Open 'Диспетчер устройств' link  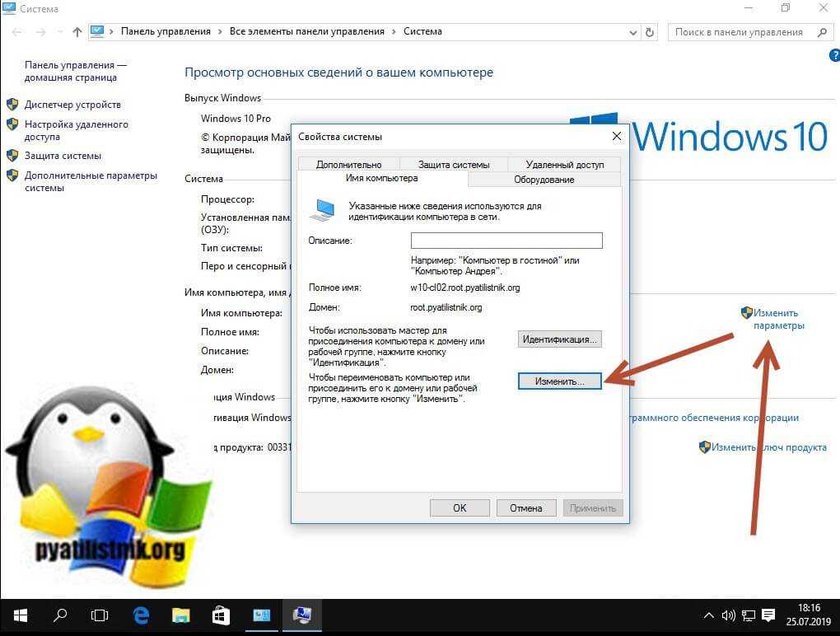72,105
